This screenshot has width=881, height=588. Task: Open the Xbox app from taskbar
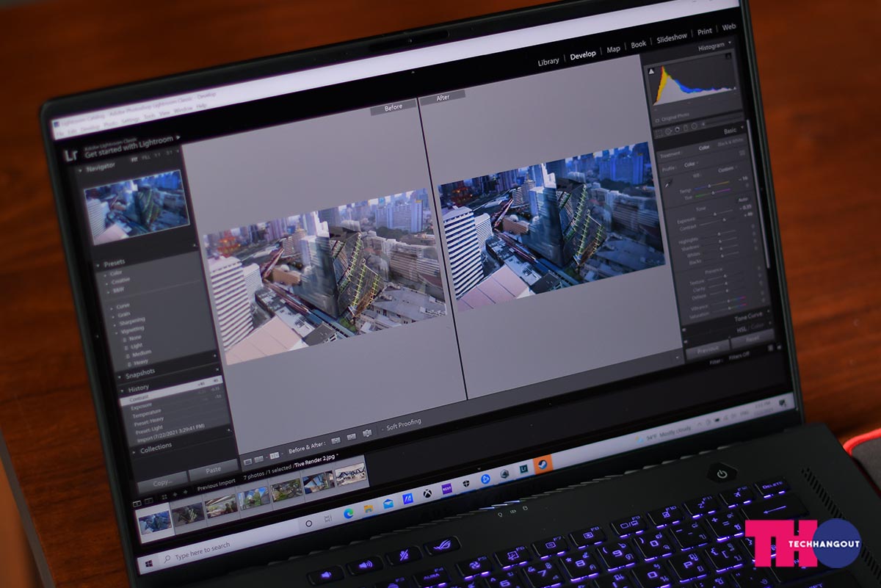click(426, 493)
